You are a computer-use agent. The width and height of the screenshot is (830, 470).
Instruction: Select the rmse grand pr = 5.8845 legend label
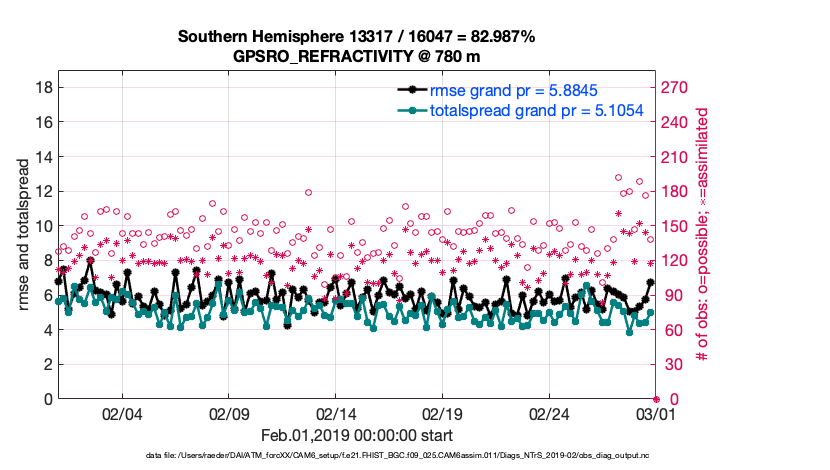[x=513, y=90]
